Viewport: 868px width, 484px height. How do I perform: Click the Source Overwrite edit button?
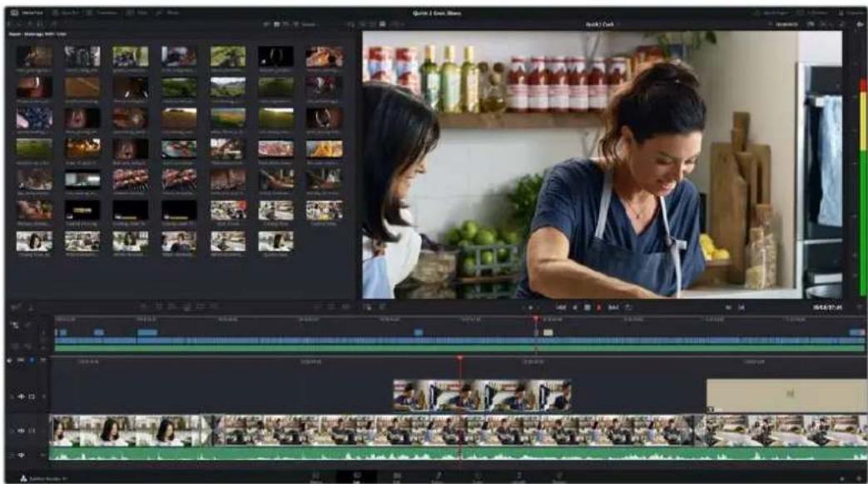pos(213,307)
